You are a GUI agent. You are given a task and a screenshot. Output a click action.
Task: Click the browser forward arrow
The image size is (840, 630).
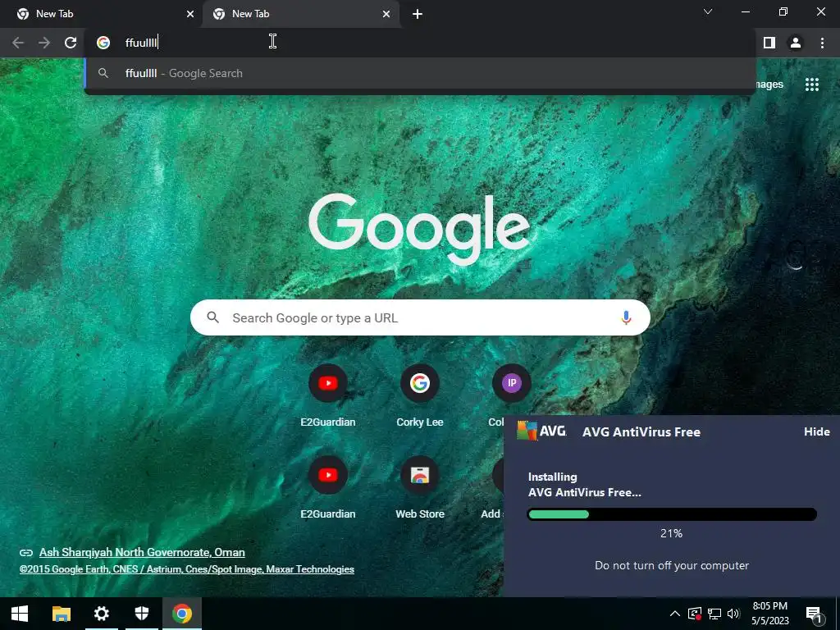point(44,43)
